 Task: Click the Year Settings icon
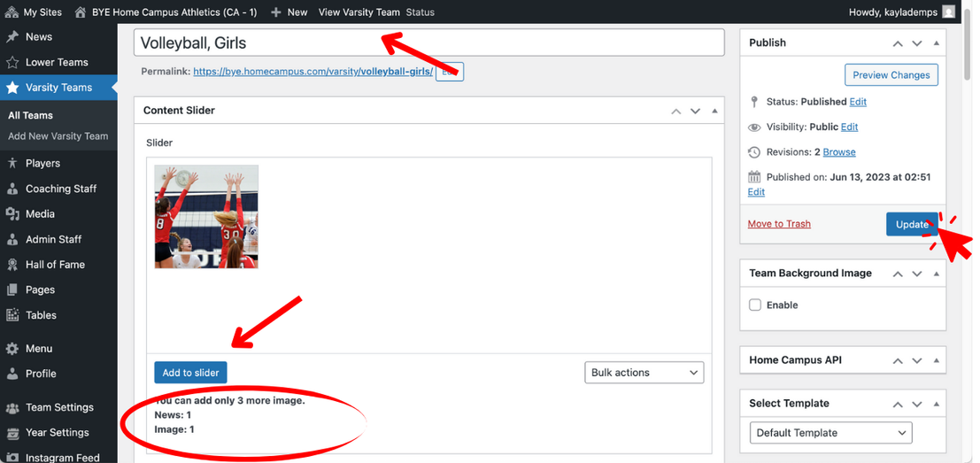[x=12, y=433]
